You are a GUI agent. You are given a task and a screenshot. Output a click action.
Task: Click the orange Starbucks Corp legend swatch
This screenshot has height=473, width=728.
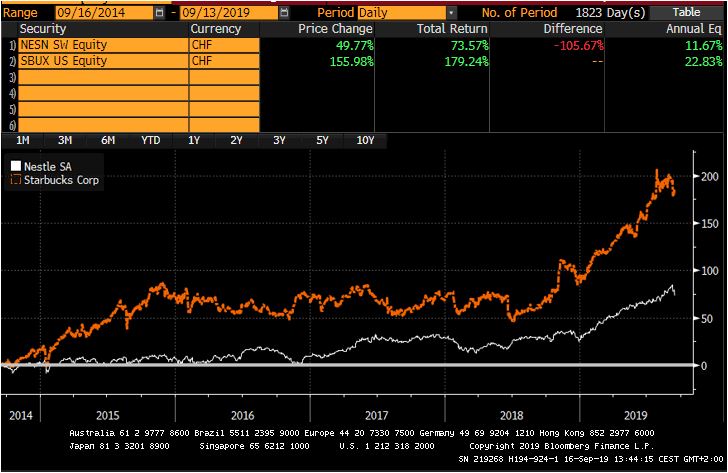coord(16,180)
